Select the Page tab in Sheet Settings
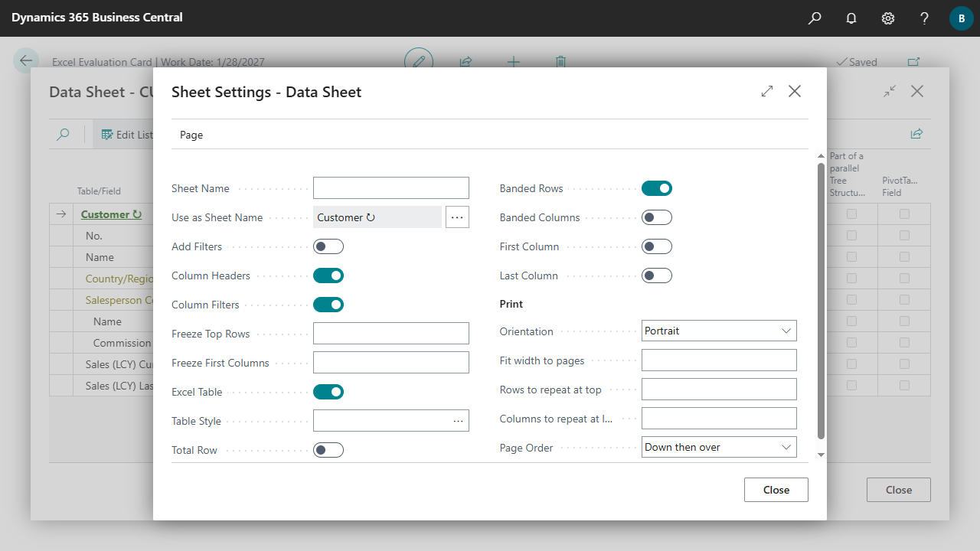Viewport: 980px width, 551px height. click(191, 135)
